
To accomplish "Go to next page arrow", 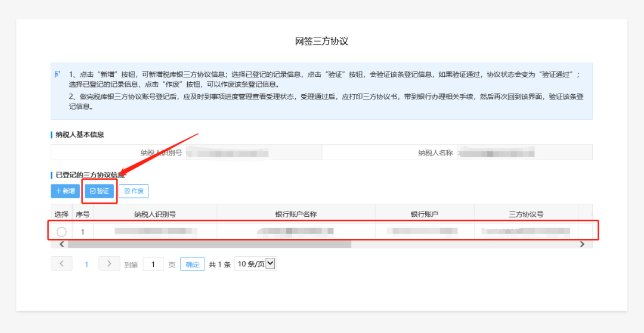I will tap(109, 264).
